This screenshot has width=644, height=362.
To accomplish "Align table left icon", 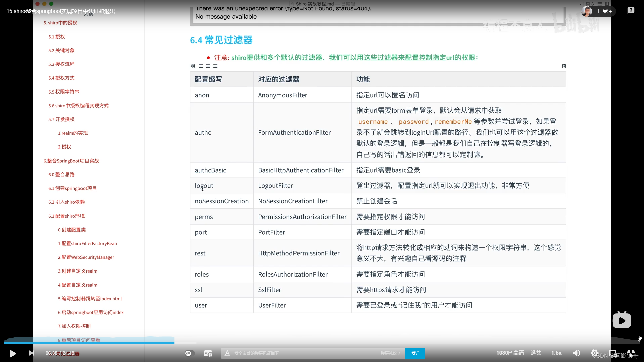I will coord(201,66).
